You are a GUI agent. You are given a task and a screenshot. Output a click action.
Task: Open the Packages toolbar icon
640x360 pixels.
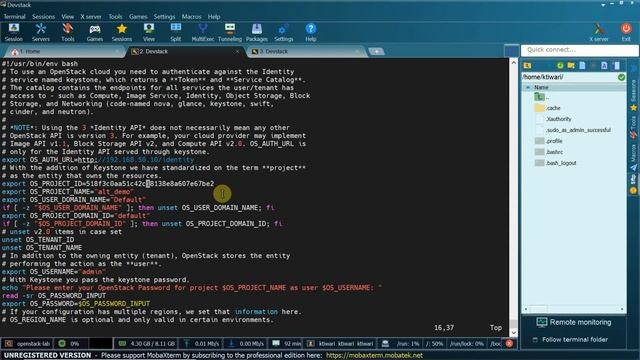pyautogui.click(x=257, y=32)
